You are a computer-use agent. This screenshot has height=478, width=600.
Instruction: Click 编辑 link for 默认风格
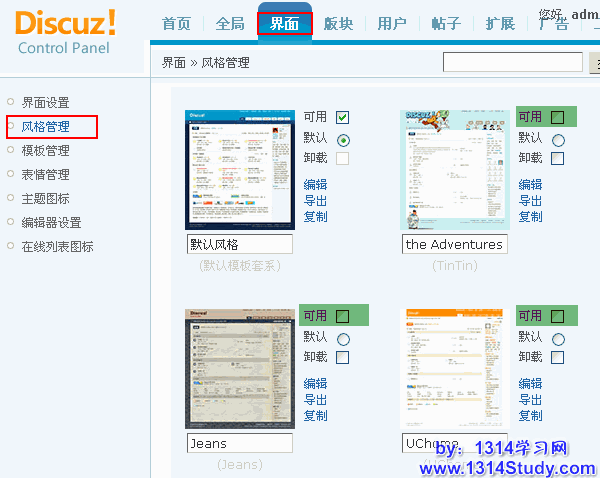tap(315, 184)
